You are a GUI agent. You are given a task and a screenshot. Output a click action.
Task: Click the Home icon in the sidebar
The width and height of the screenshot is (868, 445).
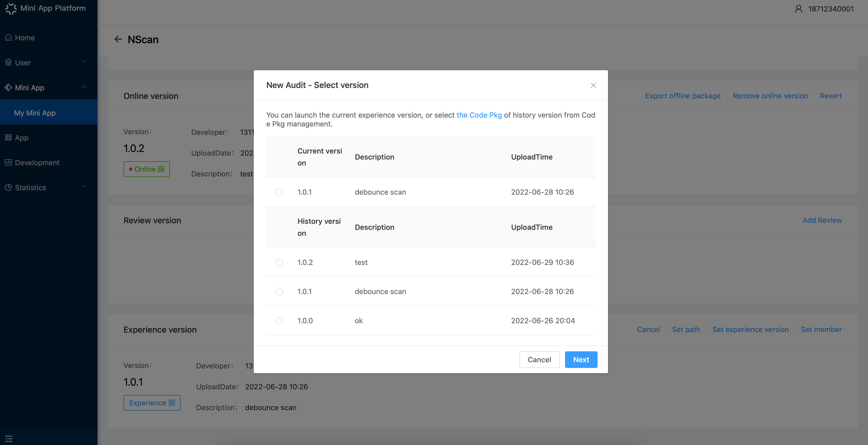click(x=8, y=37)
